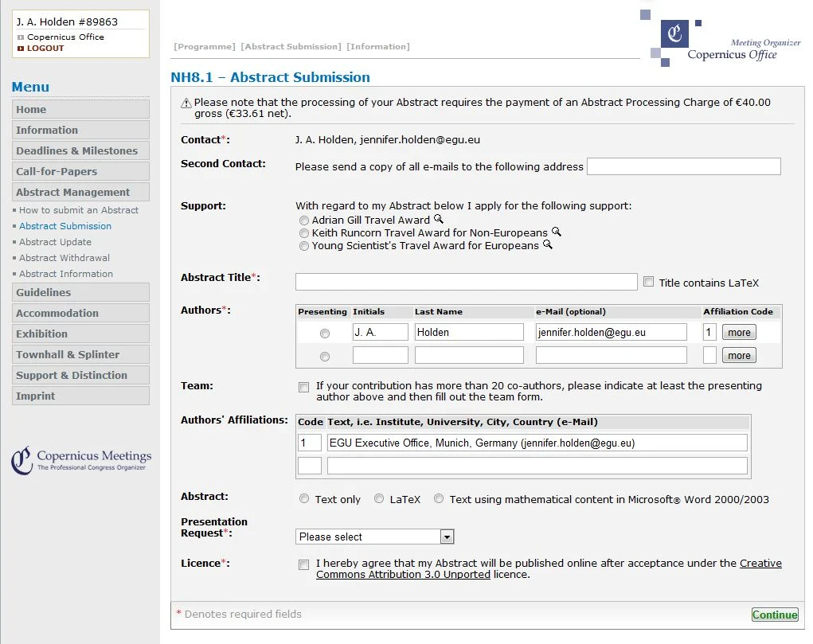Open details for Adrian Gill Travel Award magnifier
The image size is (813, 644).
(x=440, y=221)
